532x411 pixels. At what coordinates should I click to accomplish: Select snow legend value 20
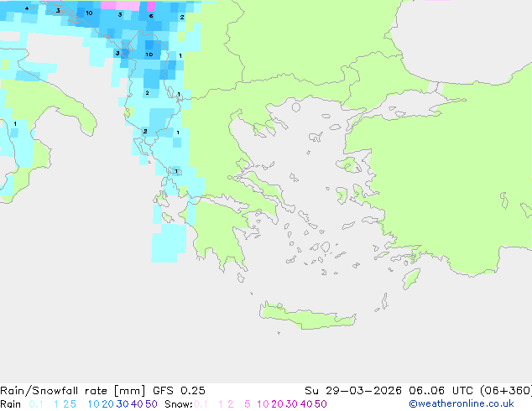(x=277, y=404)
